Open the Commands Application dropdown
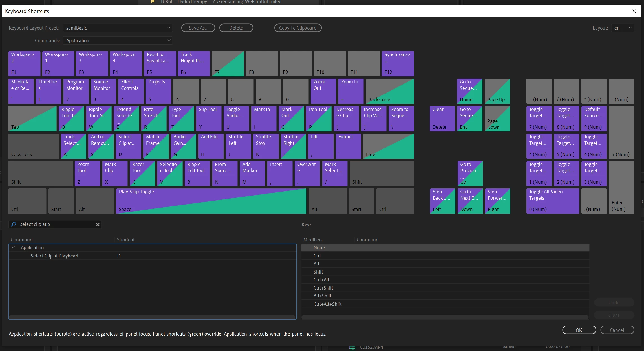 click(x=118, y=41)
